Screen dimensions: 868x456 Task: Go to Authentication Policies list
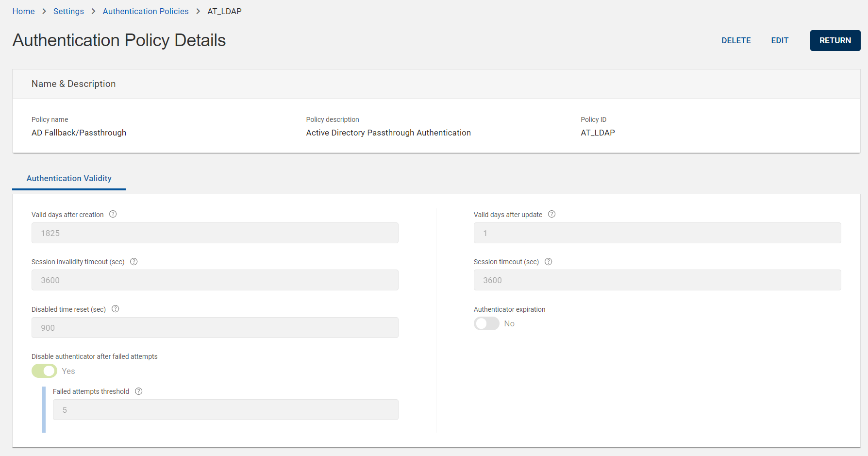[x=145, y=11]
